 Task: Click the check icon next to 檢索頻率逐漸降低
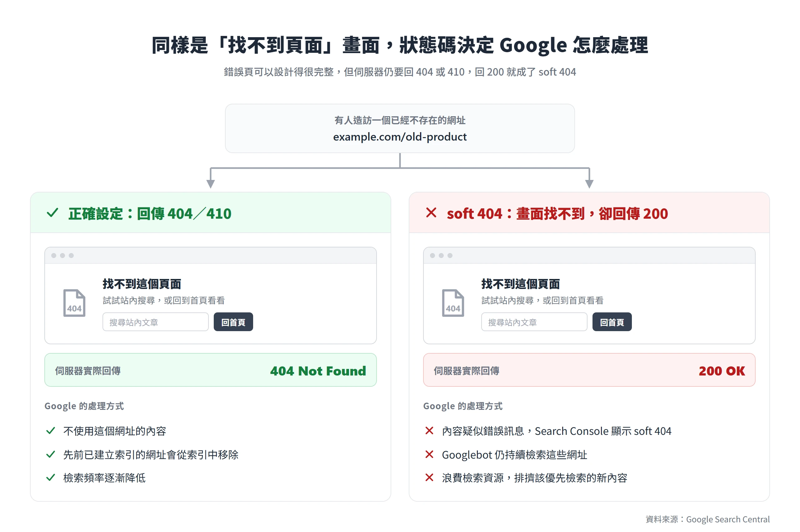point(51,478)
